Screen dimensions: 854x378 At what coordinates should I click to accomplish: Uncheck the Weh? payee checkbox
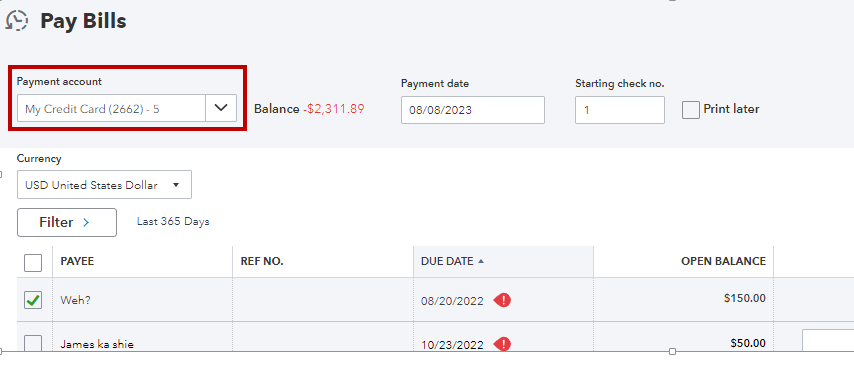click(x=33, y=300)
